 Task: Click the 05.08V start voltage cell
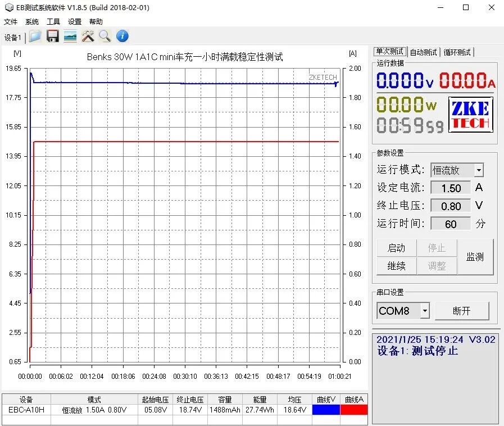(155, 410)
